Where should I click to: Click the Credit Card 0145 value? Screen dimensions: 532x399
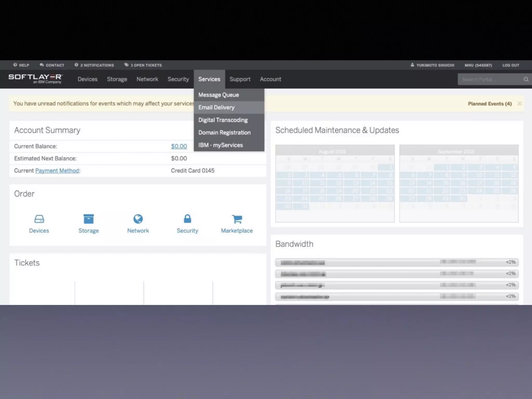click(x=193, y=171)
